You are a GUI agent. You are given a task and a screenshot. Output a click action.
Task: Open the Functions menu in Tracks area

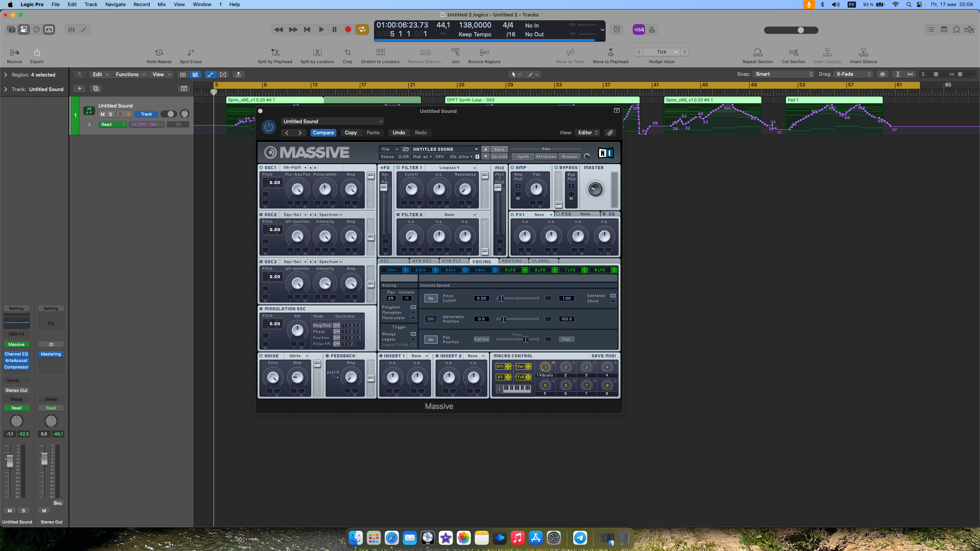(x=130, y=75)
